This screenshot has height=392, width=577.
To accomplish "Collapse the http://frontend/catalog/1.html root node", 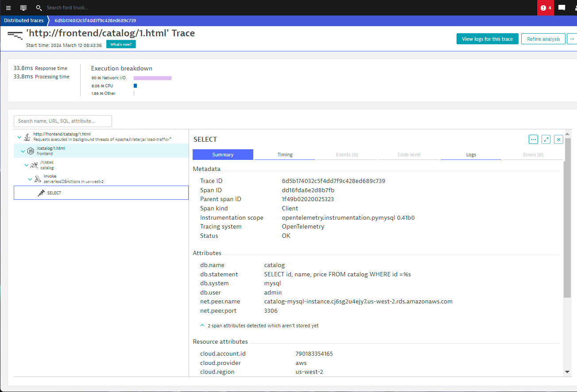I will (x=19, y=137).
